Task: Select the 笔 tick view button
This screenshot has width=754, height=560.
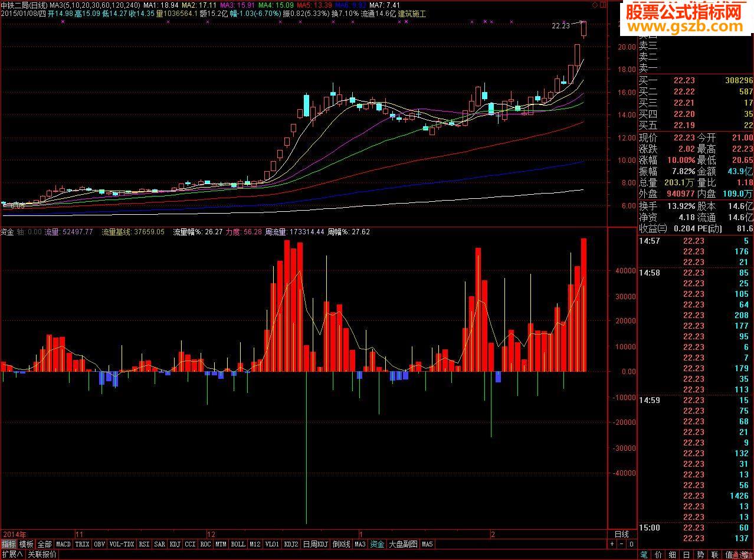Action: [x=644, y=555]
